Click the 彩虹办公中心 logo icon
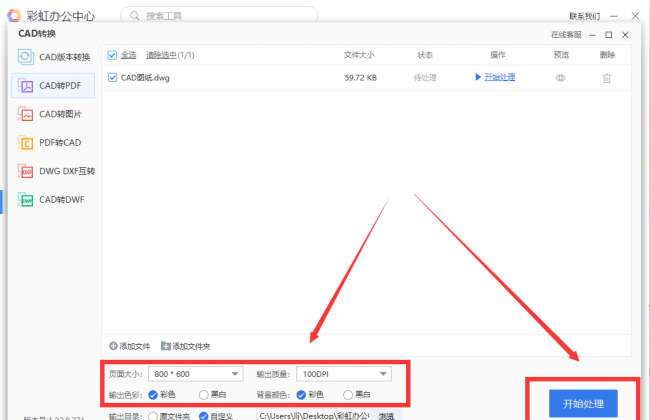The image size is (650, 420). click(14, 16)
